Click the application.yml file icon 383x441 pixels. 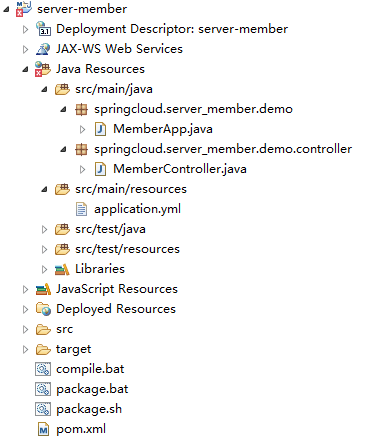(81, 209)
